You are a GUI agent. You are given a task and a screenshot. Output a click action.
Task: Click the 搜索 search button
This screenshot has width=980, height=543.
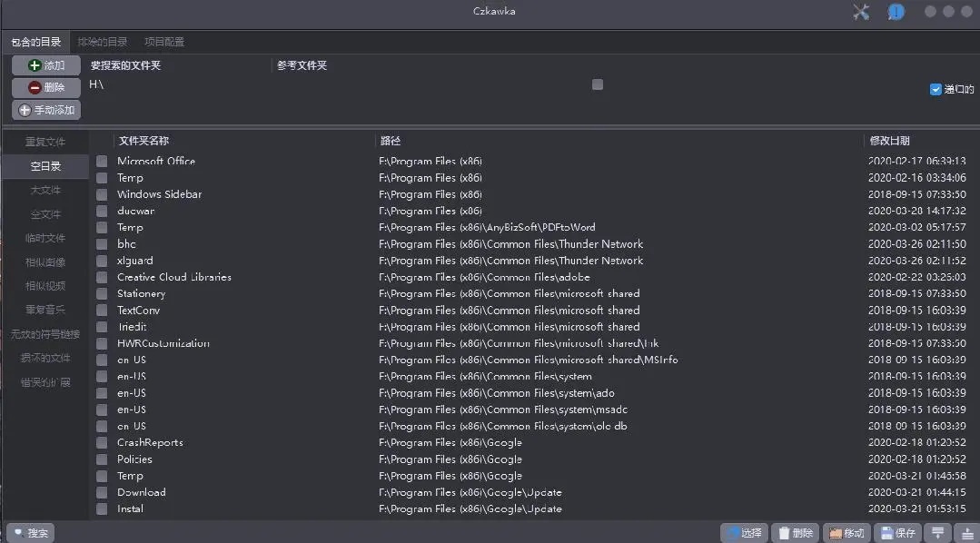coord(31,533)
